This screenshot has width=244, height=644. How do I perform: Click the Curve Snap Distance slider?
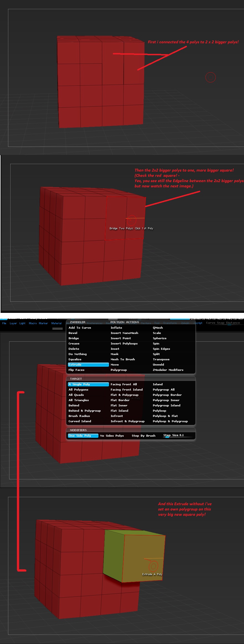[x=223, y=323]
